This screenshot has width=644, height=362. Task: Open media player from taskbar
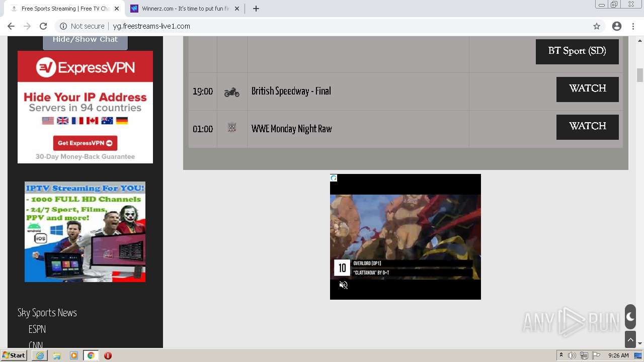point(74,355)
